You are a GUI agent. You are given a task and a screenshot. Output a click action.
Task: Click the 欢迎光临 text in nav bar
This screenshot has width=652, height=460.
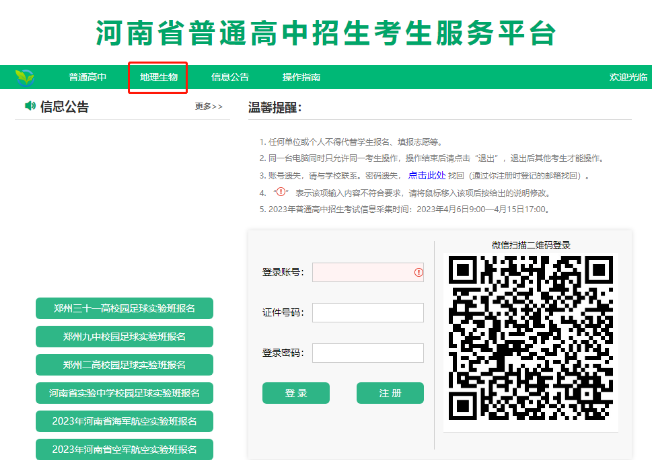(x=628, y=77)
